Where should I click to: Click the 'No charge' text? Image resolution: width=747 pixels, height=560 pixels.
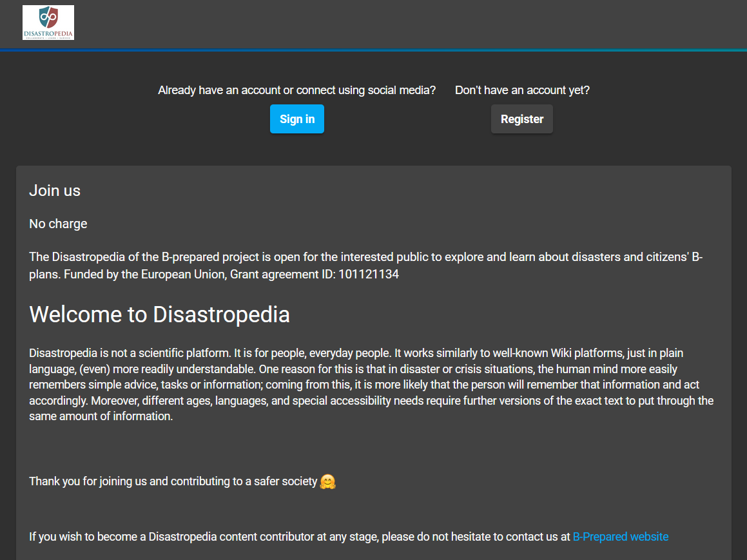tap(58, 224)
